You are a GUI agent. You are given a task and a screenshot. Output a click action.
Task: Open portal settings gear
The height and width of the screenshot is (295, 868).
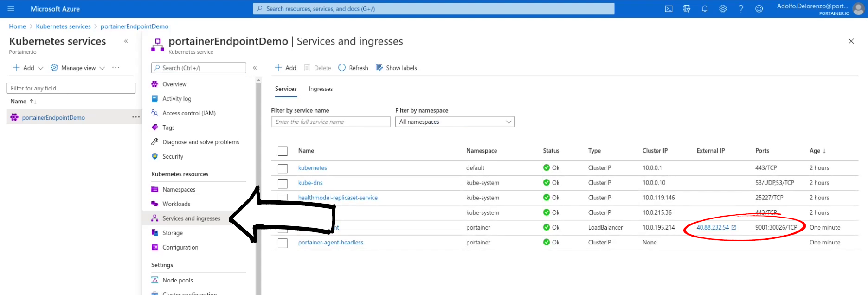point(723,9)
